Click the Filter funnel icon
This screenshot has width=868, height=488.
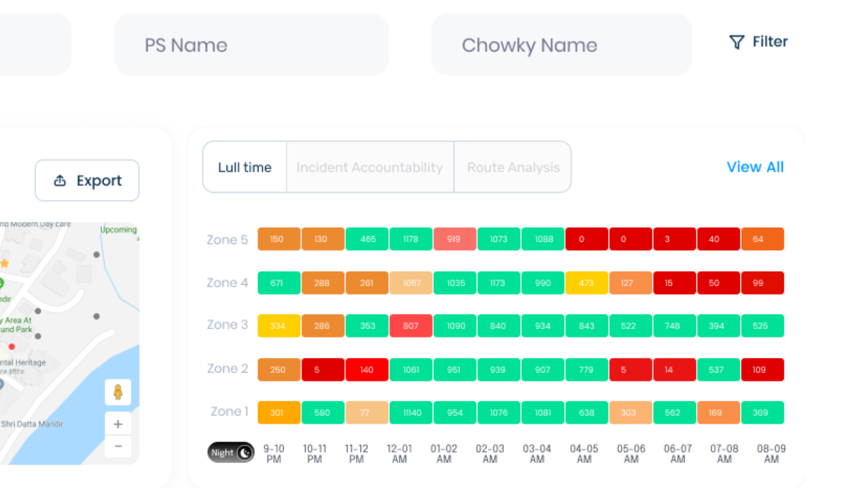click(736, 42)
